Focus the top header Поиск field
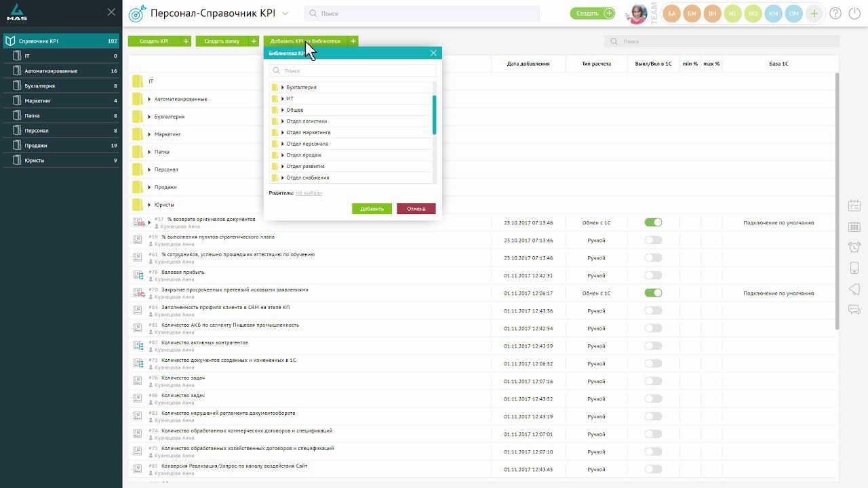This screenshot has width=868, height=488. tap(422, 14)
